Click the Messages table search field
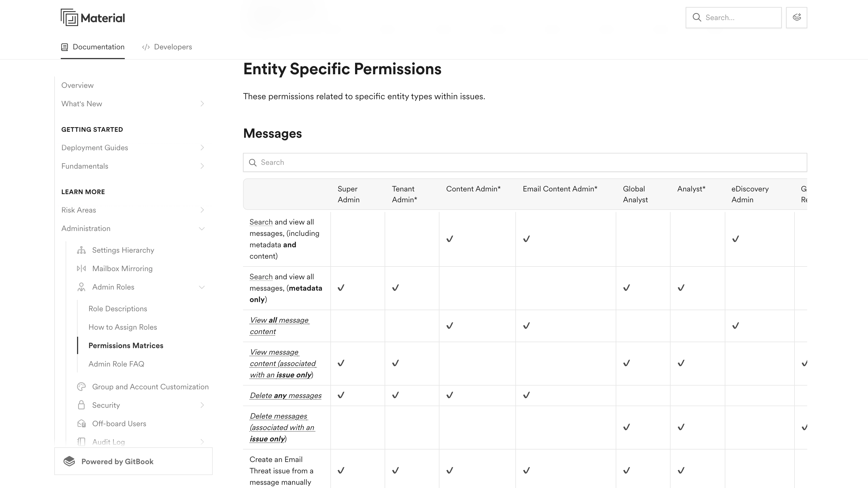 (x=525, y=162)
